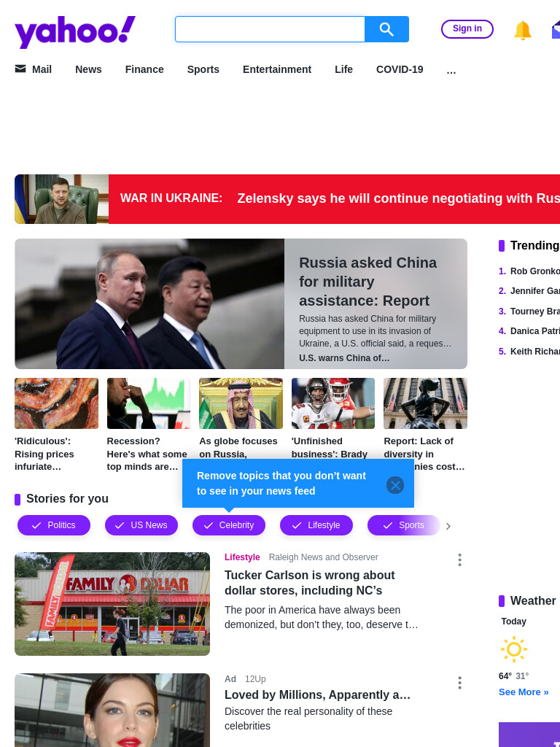560x747 pixels.
Task: Click 'Unfinished business': Brady headline text
Action: (330, 447)
